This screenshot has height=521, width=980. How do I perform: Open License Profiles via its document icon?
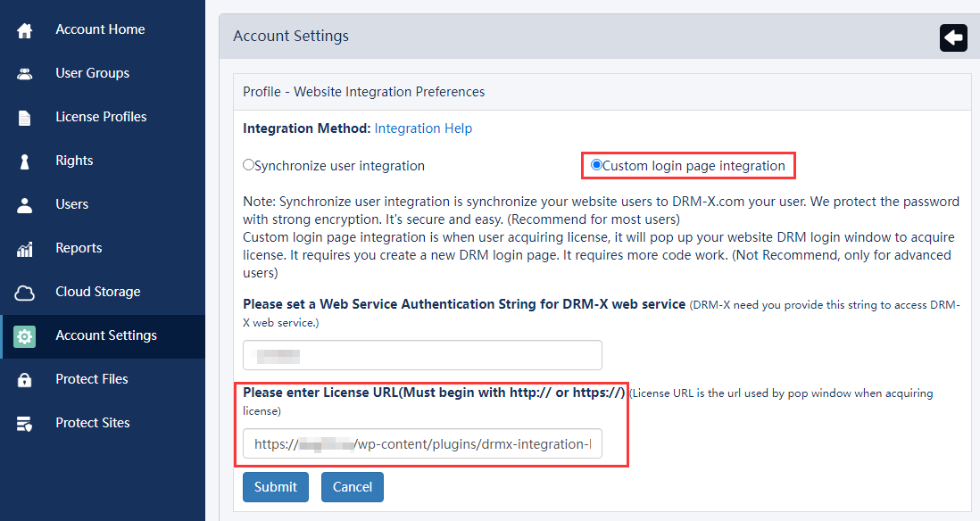tap(23, 116)
